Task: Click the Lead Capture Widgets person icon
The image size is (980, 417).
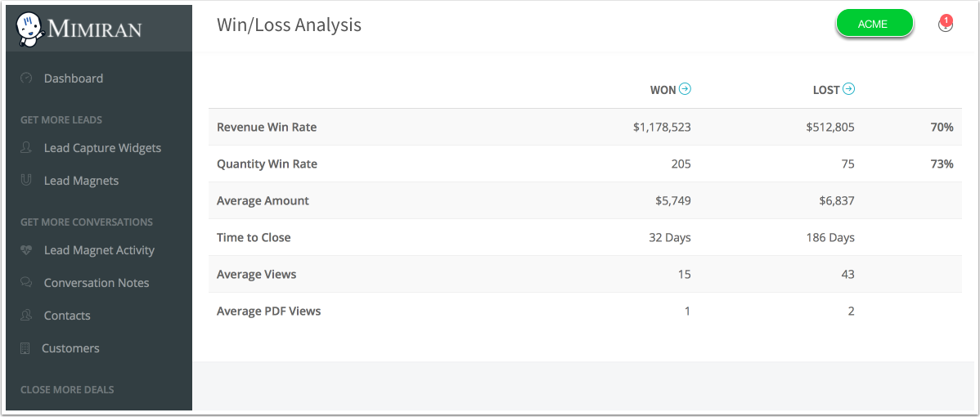Action: tap(26, 148)
